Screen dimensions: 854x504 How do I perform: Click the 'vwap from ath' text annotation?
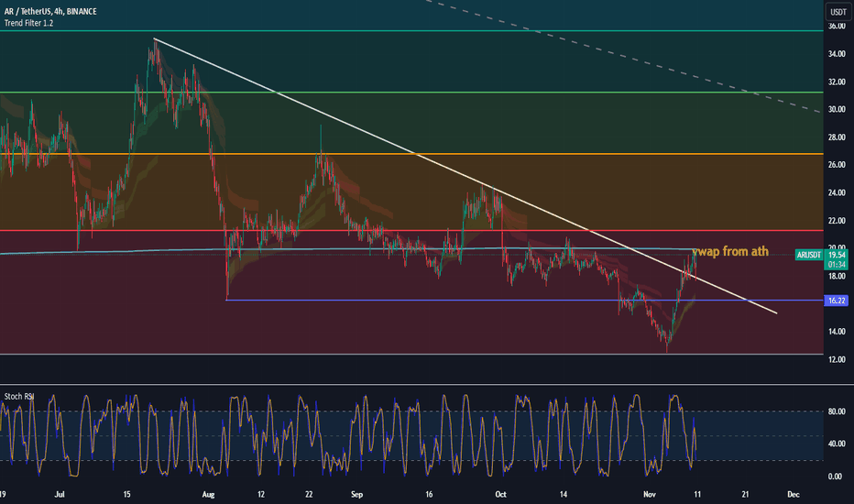tap(730, 251)
